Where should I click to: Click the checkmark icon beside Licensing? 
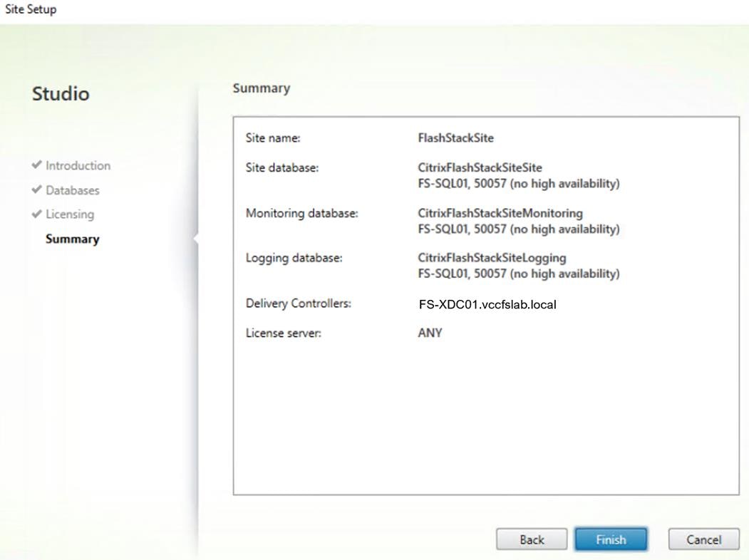[37, 214]
